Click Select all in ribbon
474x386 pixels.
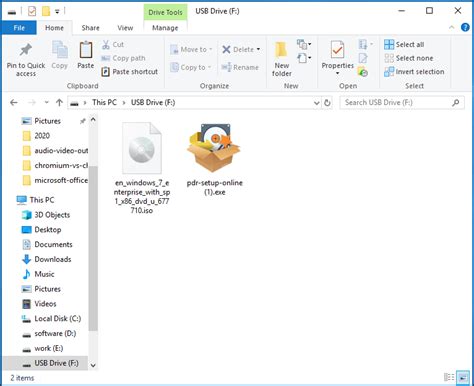point(404,44)
